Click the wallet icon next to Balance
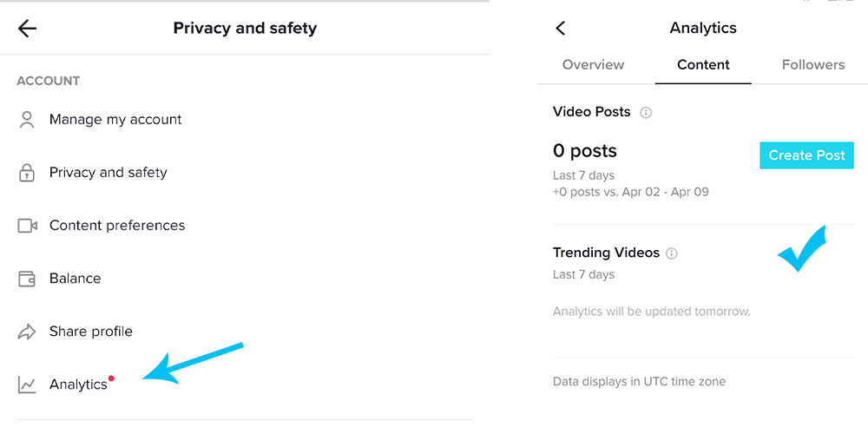The height and width of the screenshot is (434, 868). click(x=27, y=279)
